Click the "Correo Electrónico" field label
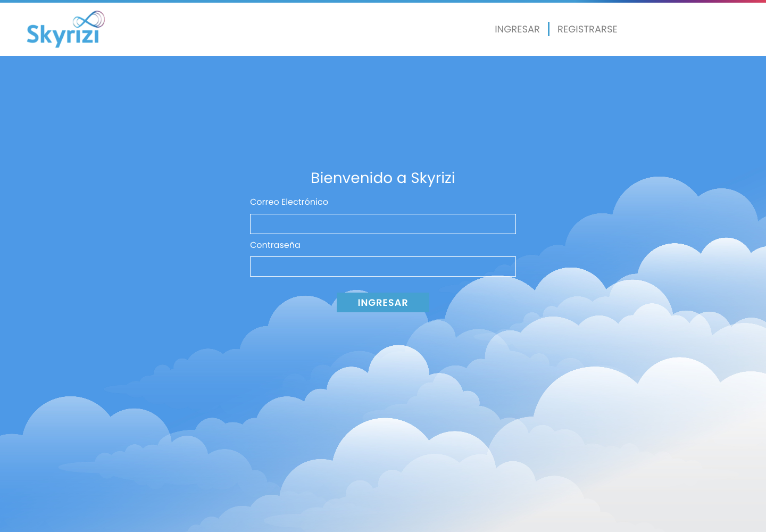766x532 pixels. pos(289,202)
